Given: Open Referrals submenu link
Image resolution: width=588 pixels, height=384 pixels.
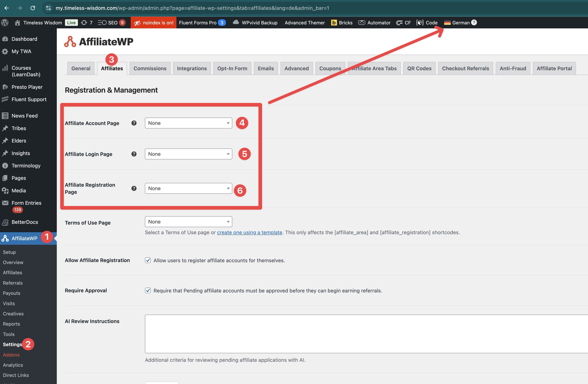Looking at the screenshot, I should 13,283.
